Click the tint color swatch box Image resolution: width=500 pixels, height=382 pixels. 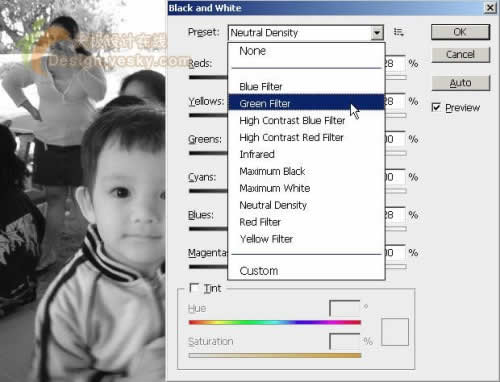tap(395, 332)
